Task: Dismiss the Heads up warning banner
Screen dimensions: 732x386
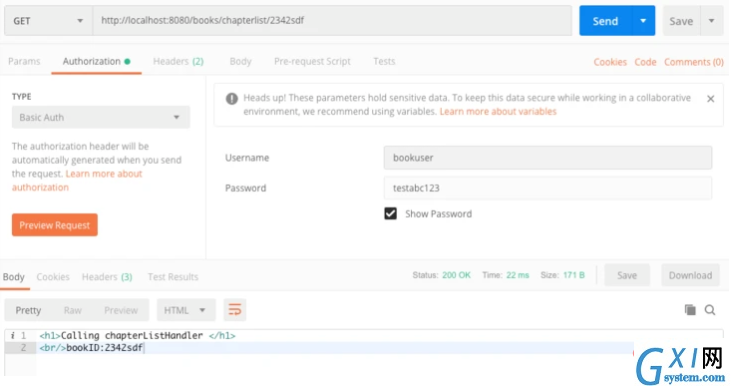Action: coord(711,99)
